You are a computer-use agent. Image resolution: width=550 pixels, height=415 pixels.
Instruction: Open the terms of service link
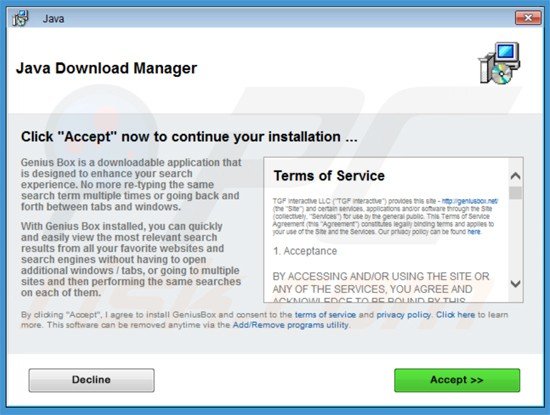pos(325,315)
